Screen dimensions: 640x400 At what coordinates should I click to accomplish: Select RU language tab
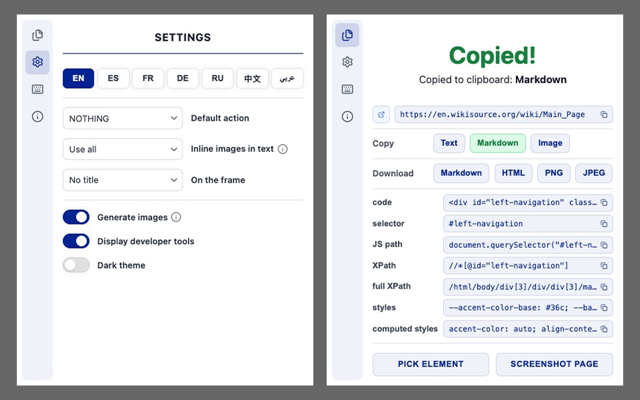tap(218, 78)
